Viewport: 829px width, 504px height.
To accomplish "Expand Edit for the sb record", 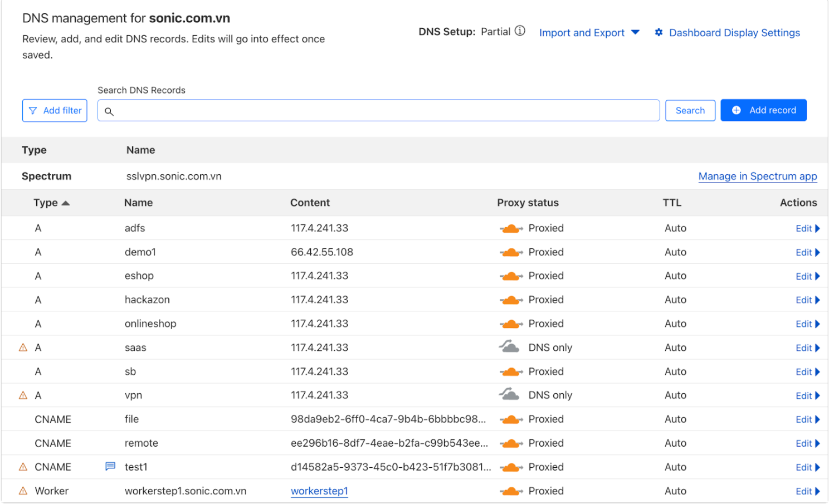I will 807,372.
